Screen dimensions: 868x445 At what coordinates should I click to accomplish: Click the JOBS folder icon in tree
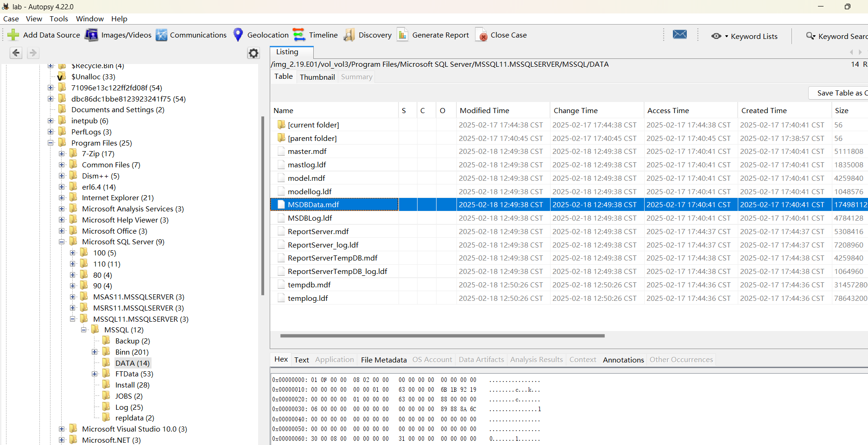tap(106, 396)
